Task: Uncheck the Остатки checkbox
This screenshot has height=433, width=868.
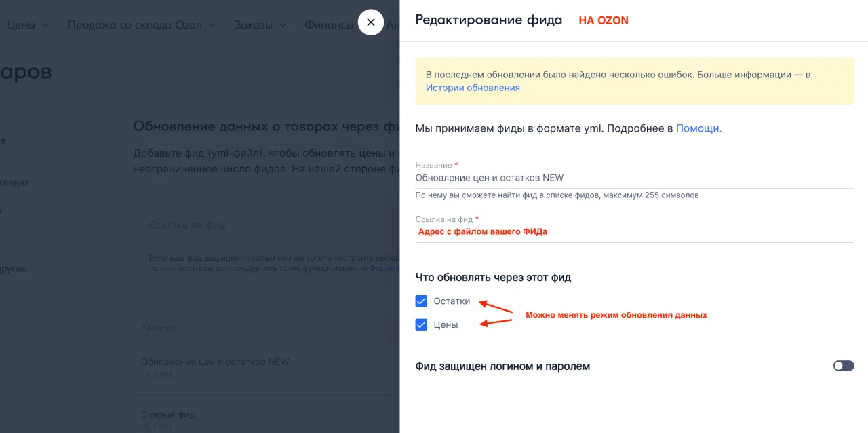Action: point(421,301)
